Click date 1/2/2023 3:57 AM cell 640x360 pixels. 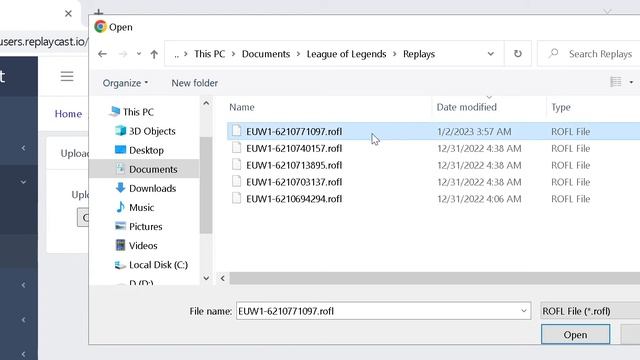click(x=474, y=131)
